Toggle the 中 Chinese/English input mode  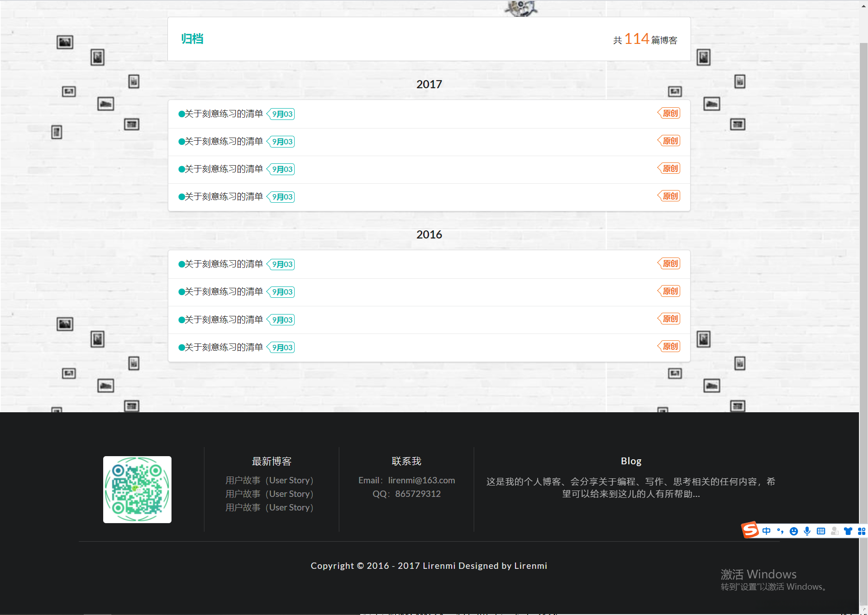pos(766,531)
